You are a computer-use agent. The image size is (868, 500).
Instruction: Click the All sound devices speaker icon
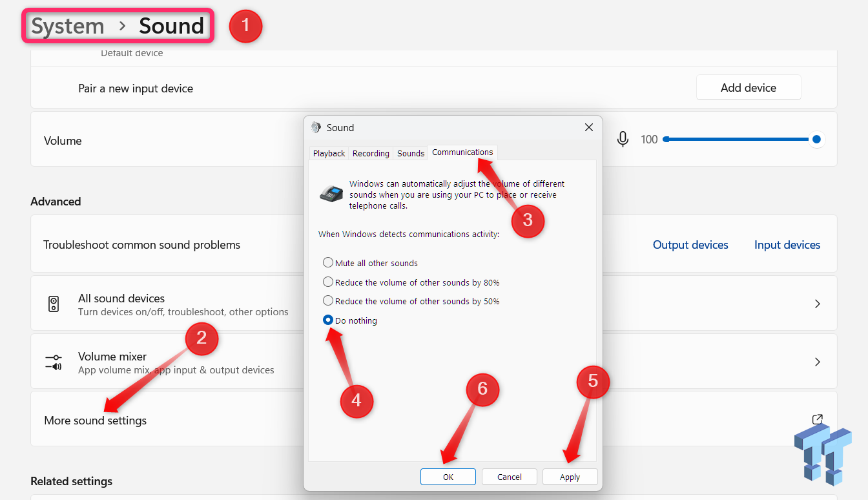(54, 304)
